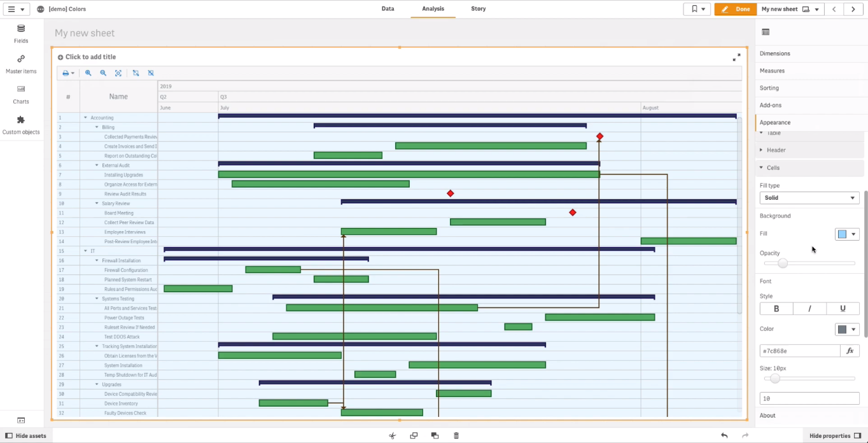Collapse the Systems Testing group
Image resolution: width=868 pixels, height=443 pixels.
click(x=97, y=299)
